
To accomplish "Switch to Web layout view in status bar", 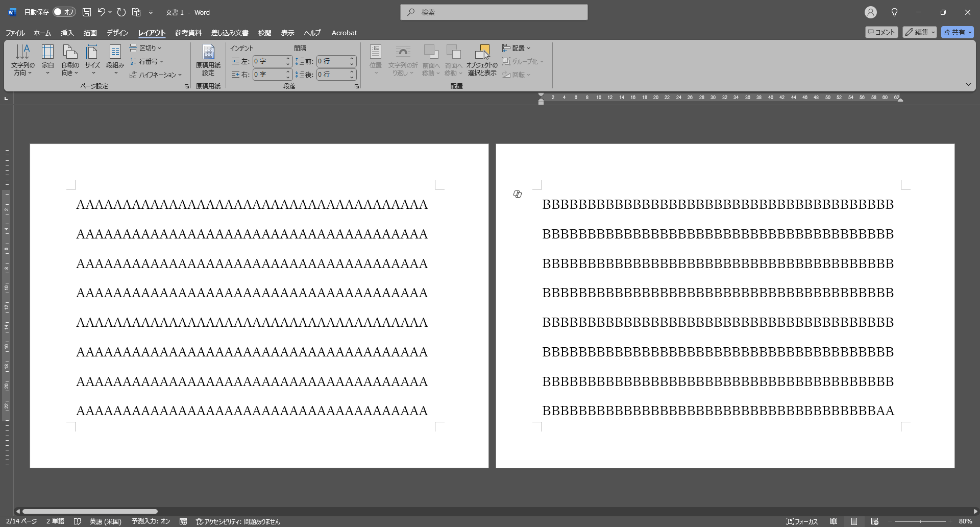I will [x=874, y=521].
